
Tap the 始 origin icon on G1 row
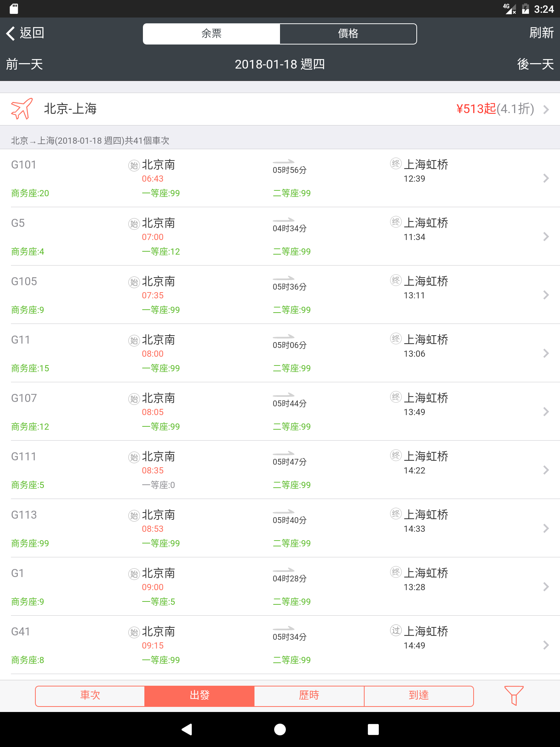pos(134,574)
